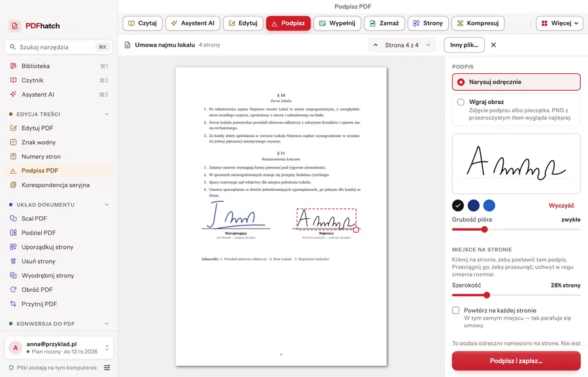Click the PDFhatch logo icon
The height and width of the screenshot is (377, 588).
14,26
